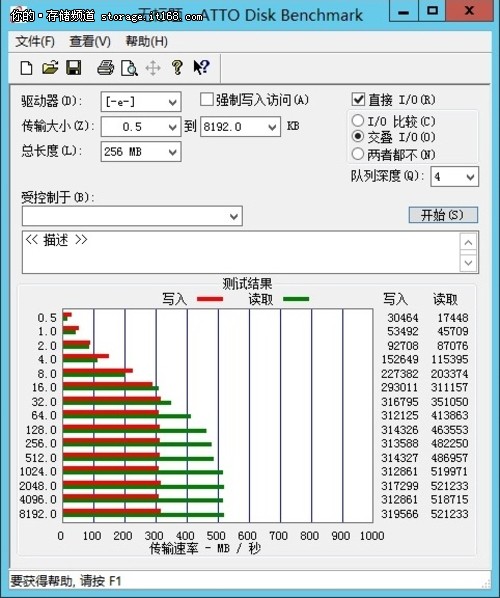Viewport: 500px width, 598px height.
Task: Print results with the printer icon
Action: coord(105,68)
